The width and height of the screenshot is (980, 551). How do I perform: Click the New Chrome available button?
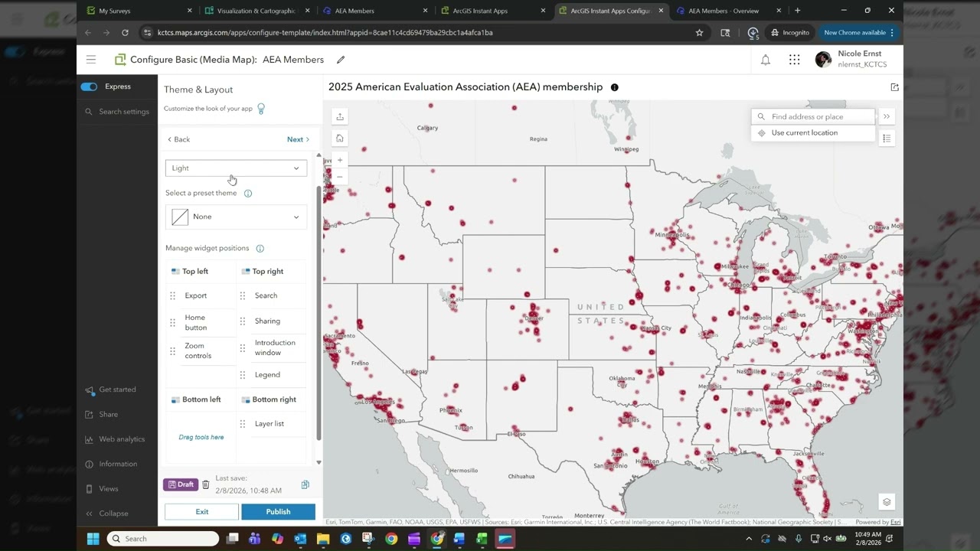point(858,33)
